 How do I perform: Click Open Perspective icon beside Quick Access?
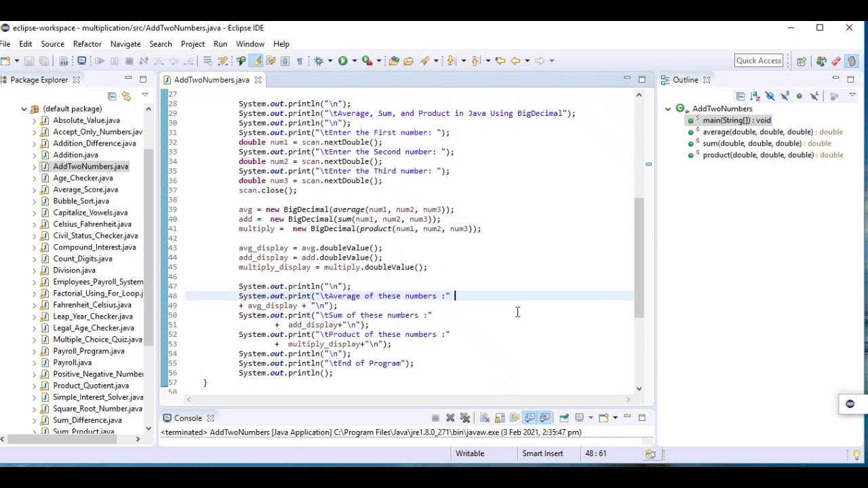point(802,61)
